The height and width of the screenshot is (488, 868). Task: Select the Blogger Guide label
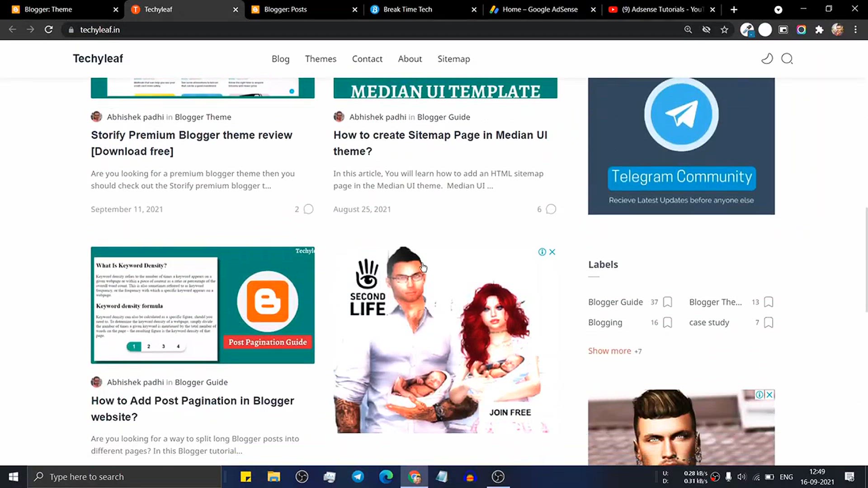pyautogui.click(x=615, y=302)
